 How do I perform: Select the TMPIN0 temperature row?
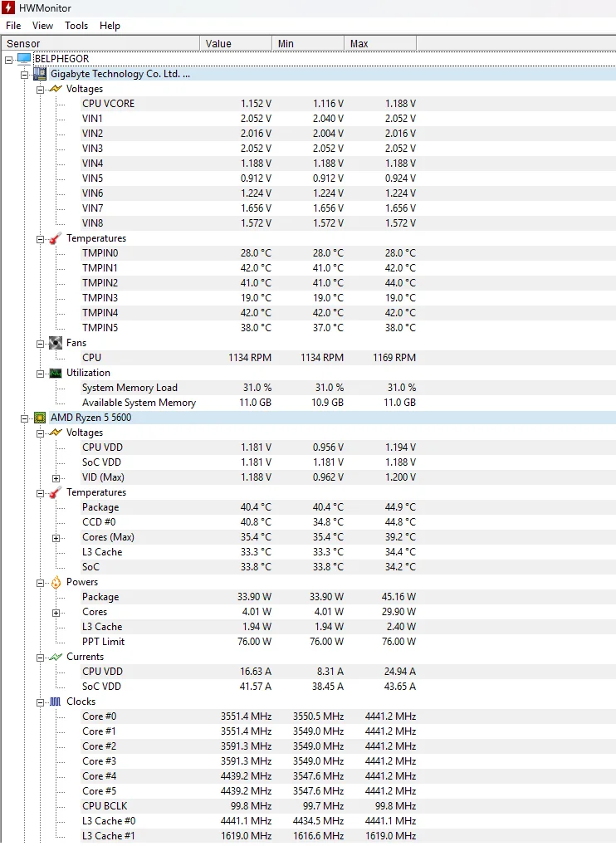[x=248, y=253]
